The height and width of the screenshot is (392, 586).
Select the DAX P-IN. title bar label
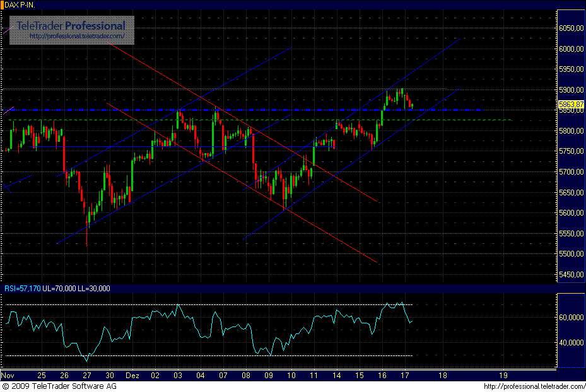pos(20,4)
